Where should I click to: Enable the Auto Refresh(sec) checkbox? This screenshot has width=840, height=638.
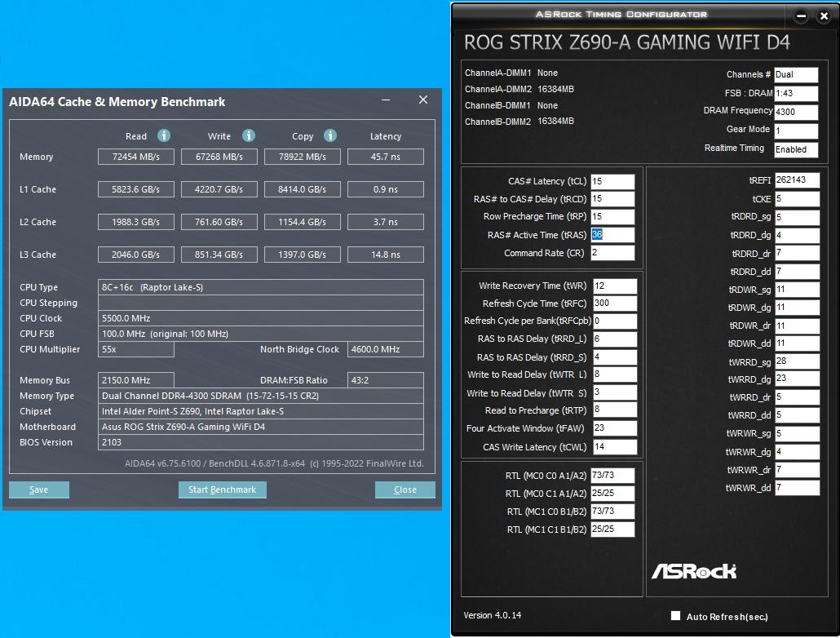coord(675,615)
